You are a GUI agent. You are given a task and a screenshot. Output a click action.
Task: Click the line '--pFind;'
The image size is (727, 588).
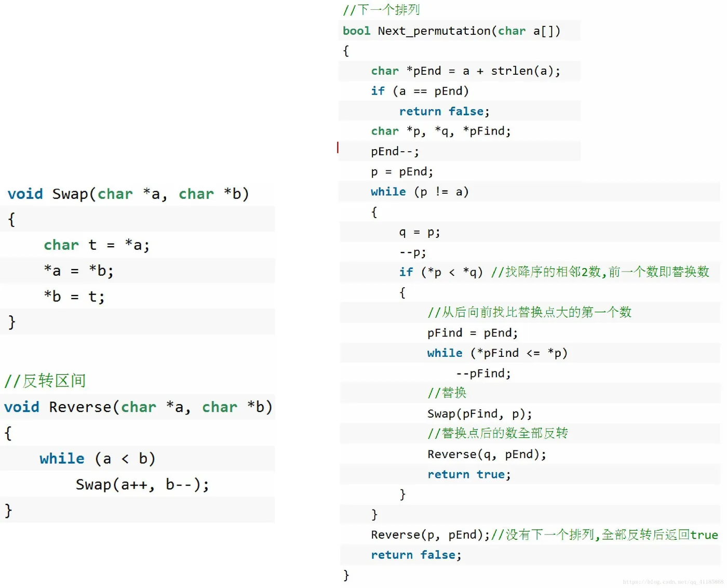(483, 373)
